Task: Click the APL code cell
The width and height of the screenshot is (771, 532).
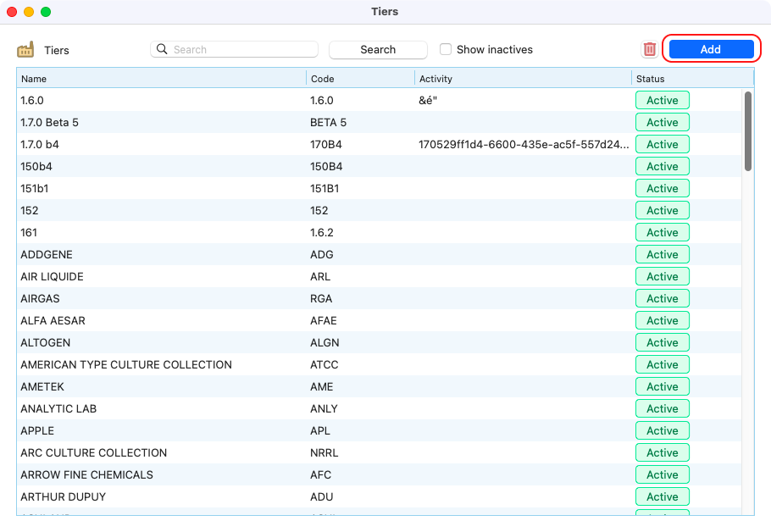Action: click(x=320, y=431)
